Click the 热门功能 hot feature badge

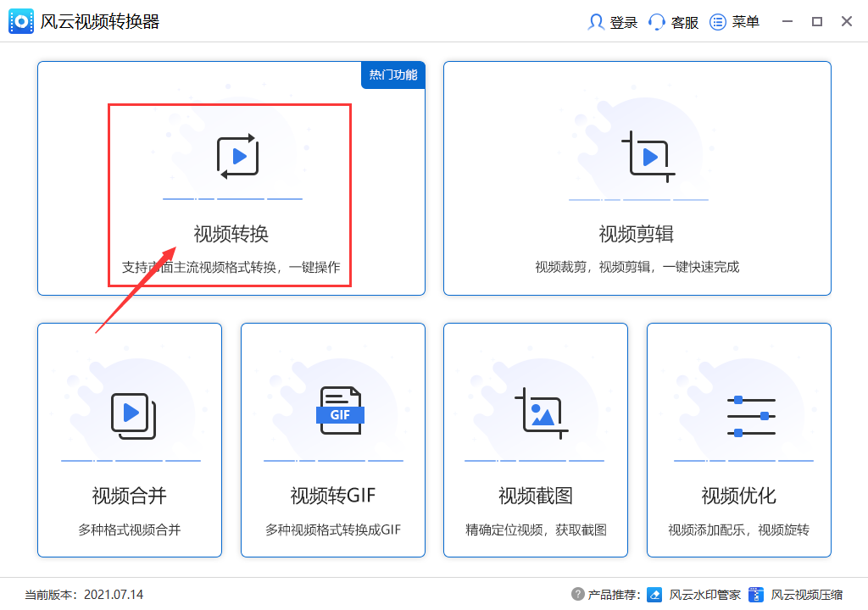point(392,75)
